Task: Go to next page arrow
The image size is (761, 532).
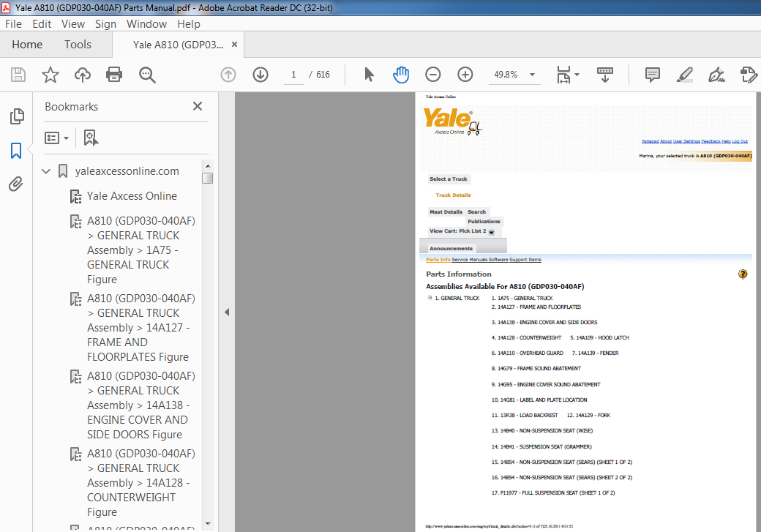Action: pyautogui.click(x=260, y=75)
